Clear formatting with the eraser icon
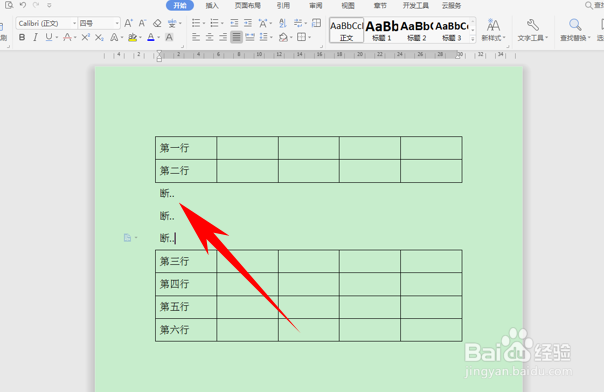Viewport: 605px width, 392px height. 157,23
